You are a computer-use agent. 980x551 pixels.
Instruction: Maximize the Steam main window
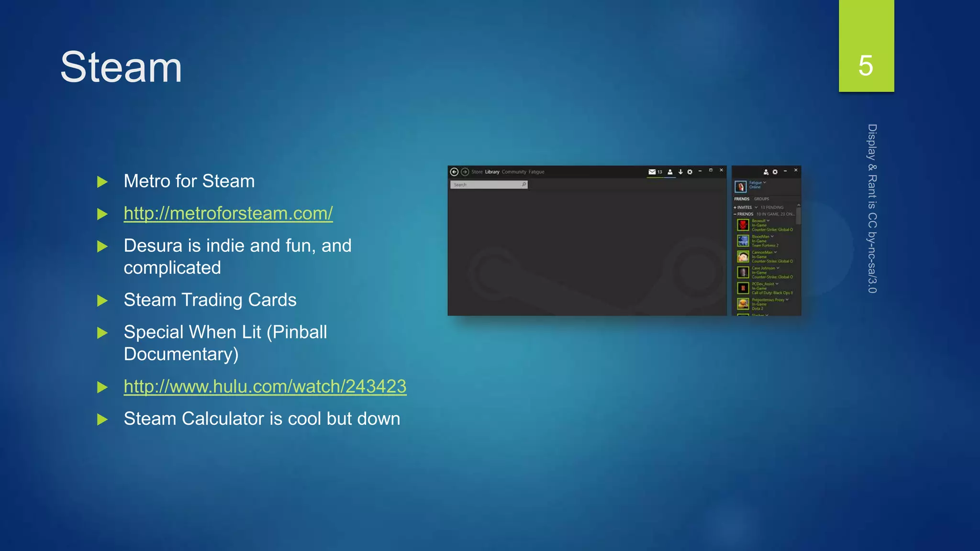tap(711, 170)
